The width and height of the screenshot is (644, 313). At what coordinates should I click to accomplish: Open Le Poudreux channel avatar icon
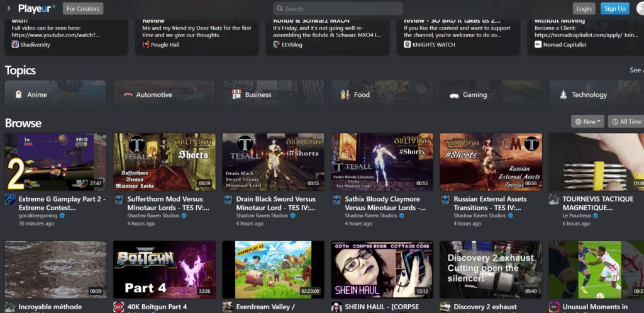tap(554, 200)
